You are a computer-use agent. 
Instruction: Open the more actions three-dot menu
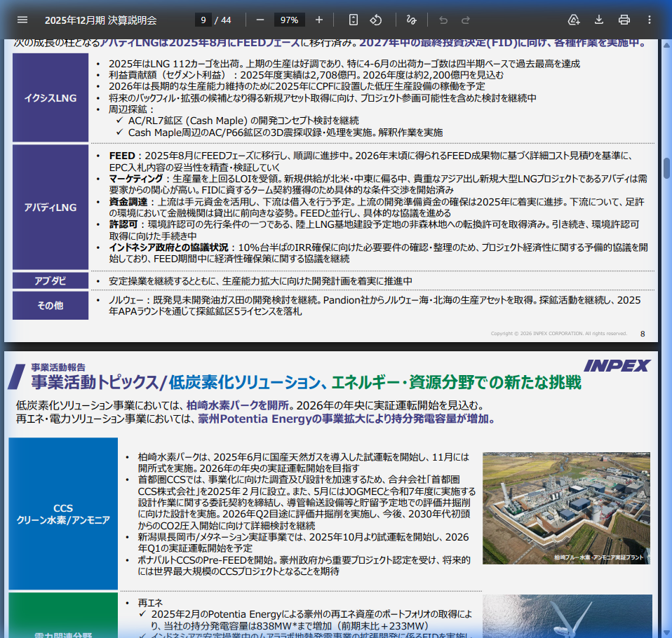pyautogui.click(x=650, y=20)
